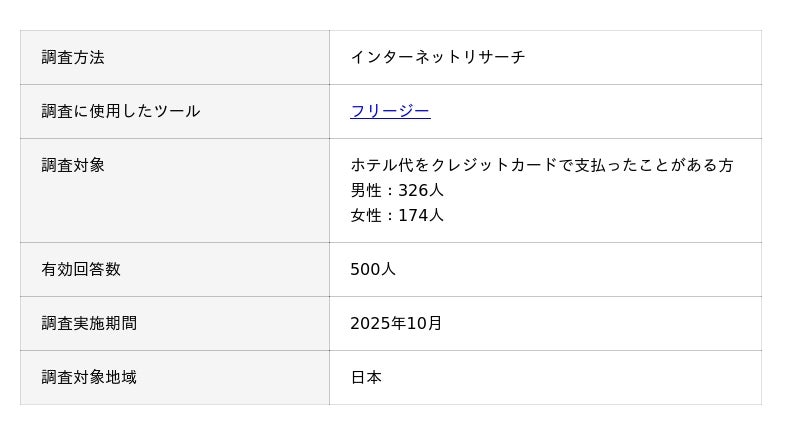Click the 有効回答数 header cell

point(81,269)
